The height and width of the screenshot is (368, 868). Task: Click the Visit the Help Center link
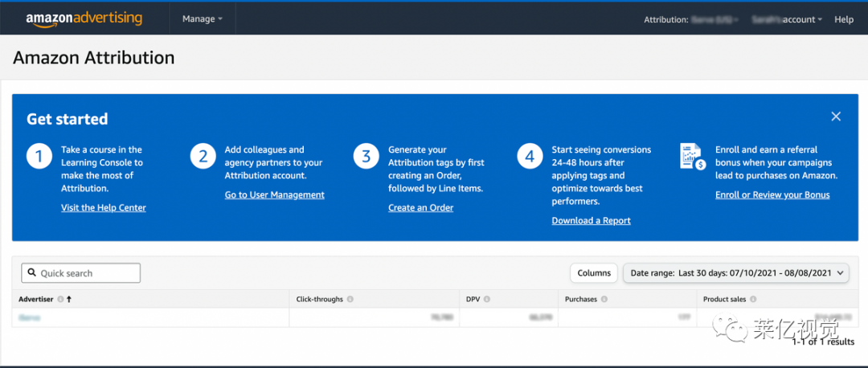(104, 207)
